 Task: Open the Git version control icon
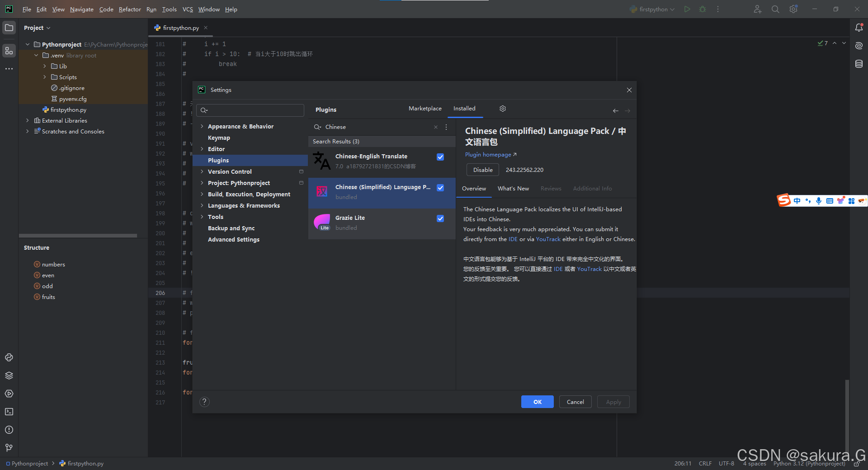click(x=9, y=447)
